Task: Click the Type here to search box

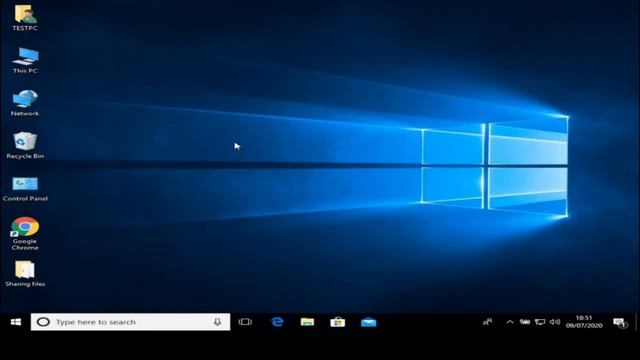Action: (x=130, y=322)
